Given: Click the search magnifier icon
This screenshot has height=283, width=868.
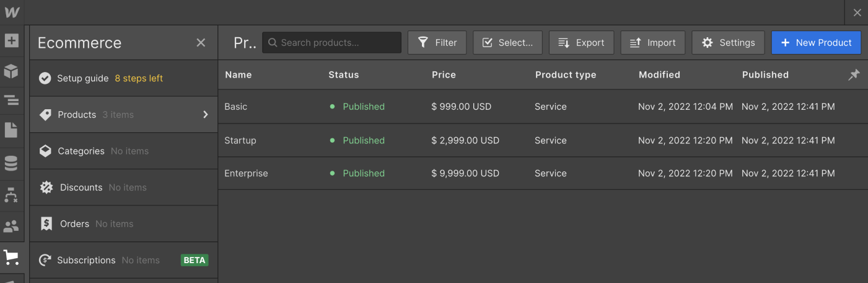Looking at the screenshot, I should (273, 43).
